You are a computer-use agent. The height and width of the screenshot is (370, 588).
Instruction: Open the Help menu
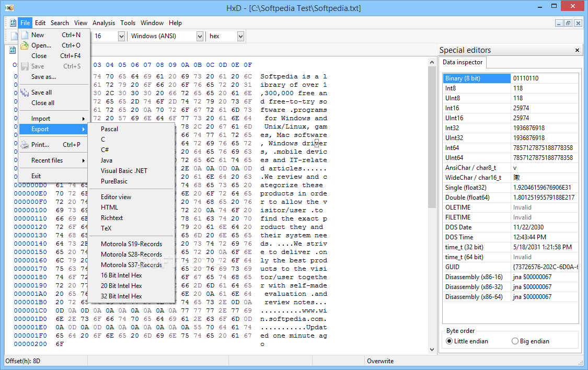click(175, 23)
